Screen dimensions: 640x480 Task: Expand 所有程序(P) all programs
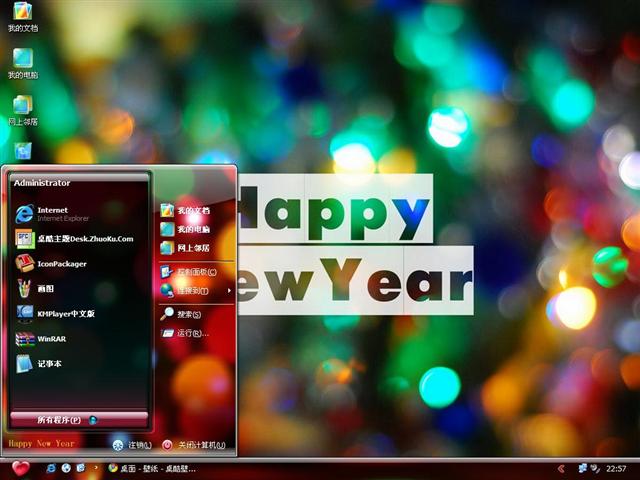[79, 420]
